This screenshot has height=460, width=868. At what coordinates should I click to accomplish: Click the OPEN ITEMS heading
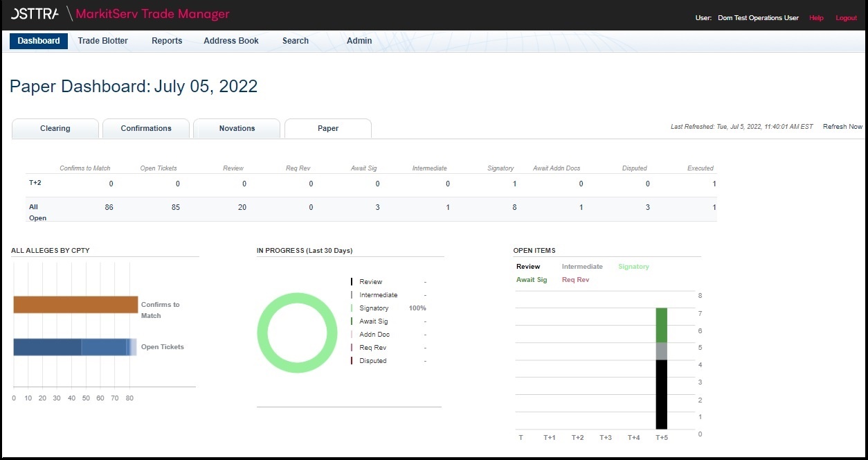point(534,251)
